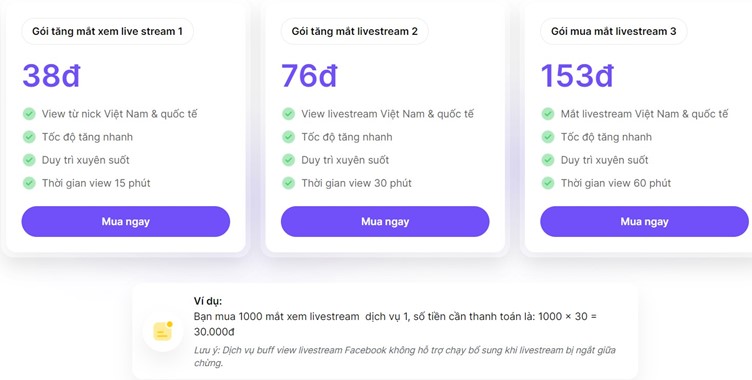Screen dimensions: 752x380
Task: Click Mua ngay under the 153đ package
Action: (x=645, y=222)
